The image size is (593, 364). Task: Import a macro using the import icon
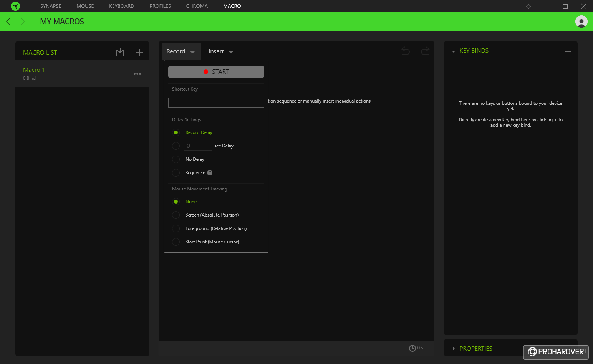[120, 52]
